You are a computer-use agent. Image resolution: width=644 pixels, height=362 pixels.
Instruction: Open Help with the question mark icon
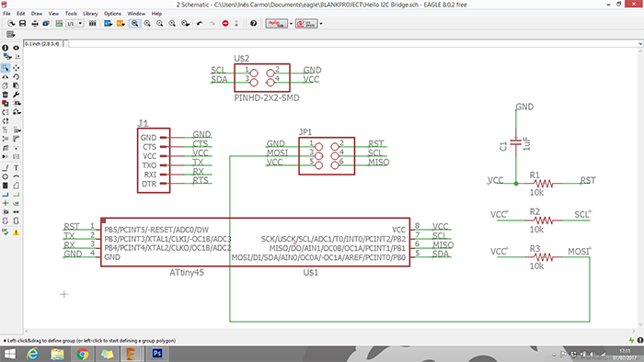point(253,23)
